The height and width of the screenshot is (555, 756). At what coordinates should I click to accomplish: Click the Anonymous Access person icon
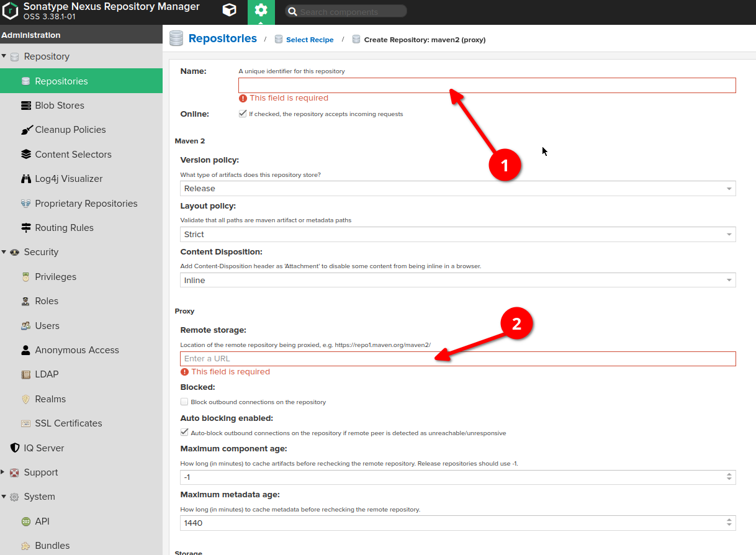point(25,350)
